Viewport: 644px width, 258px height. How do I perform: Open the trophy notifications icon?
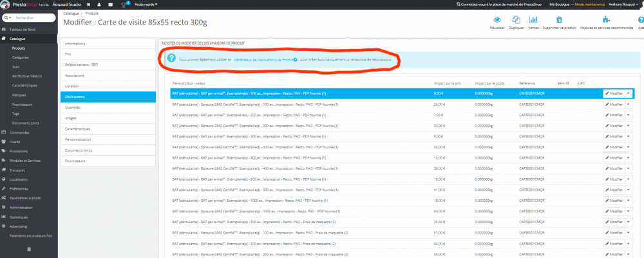point(124,5)
